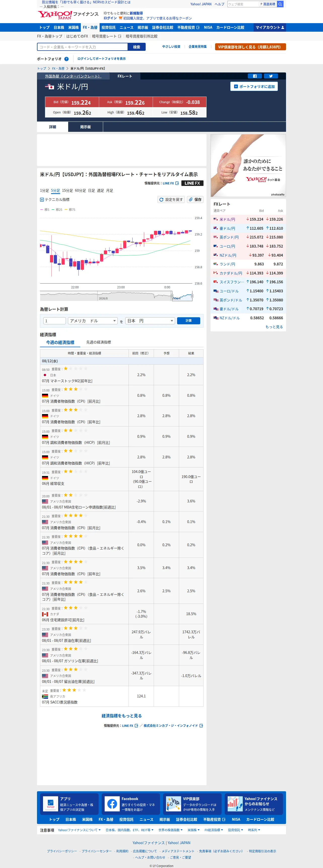Expand the FX経済指標 footer notes

coord(214,830)
